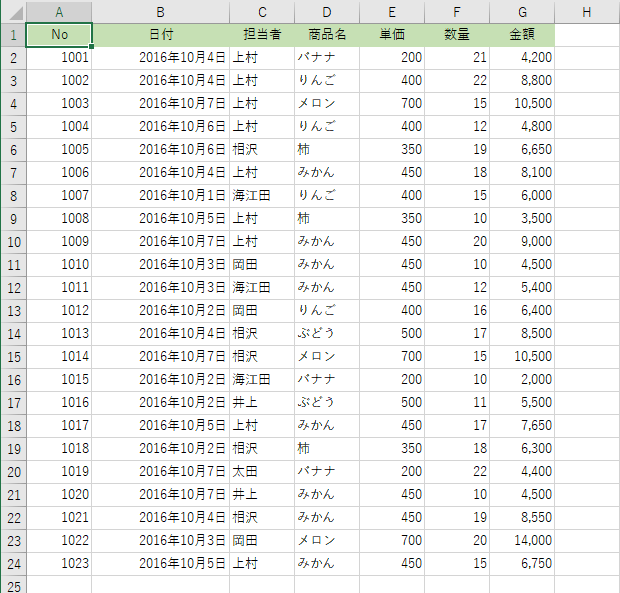Image resolution: width=620 pixels, height=593 pixels.
Task: Select amount 9,000
Action: (x=522, y=242)
